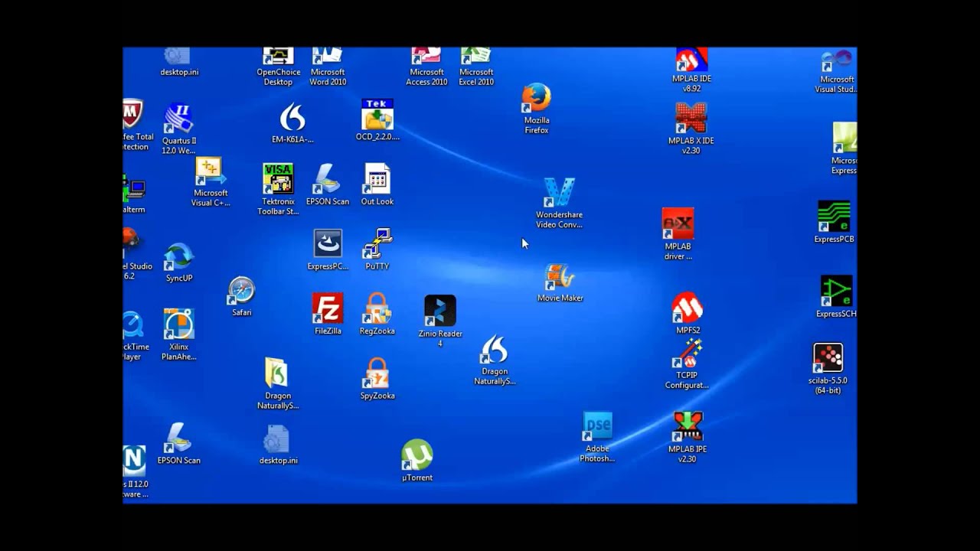
Task: Select desktop.ini icon beside OpenChoice Desktop
Action: (179, 63)
